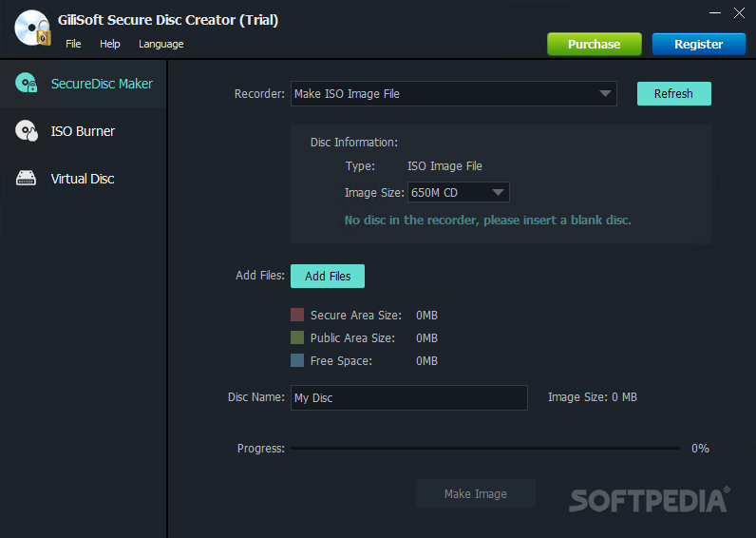The width and height of the screenshot is (756, 538).
Task: Click the 'Image Size: 0 MB' text
Action: [x=593, y=397]
